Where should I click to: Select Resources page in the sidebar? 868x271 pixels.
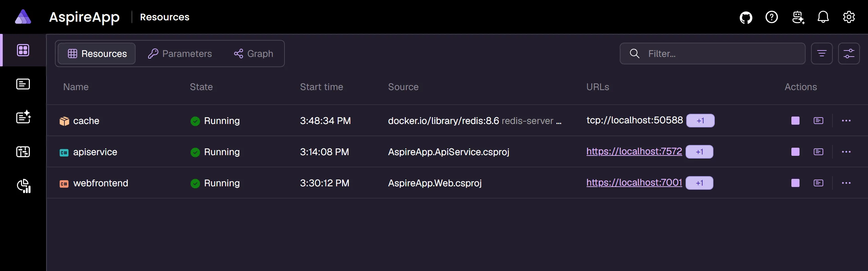coord(23,50)
